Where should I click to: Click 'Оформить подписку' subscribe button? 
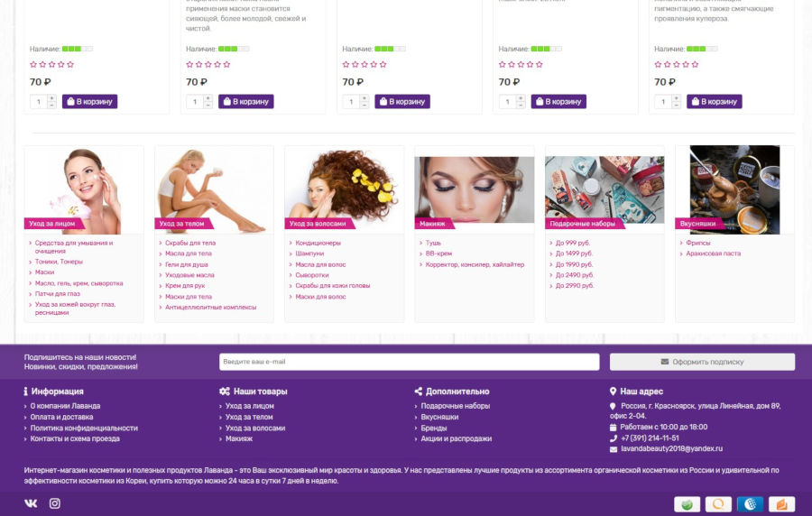tap(702, 362)
